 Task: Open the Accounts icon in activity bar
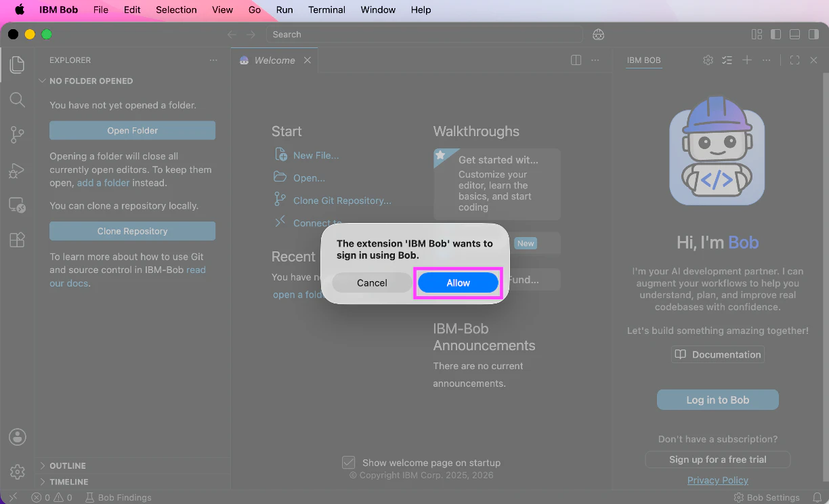(18, 437)
